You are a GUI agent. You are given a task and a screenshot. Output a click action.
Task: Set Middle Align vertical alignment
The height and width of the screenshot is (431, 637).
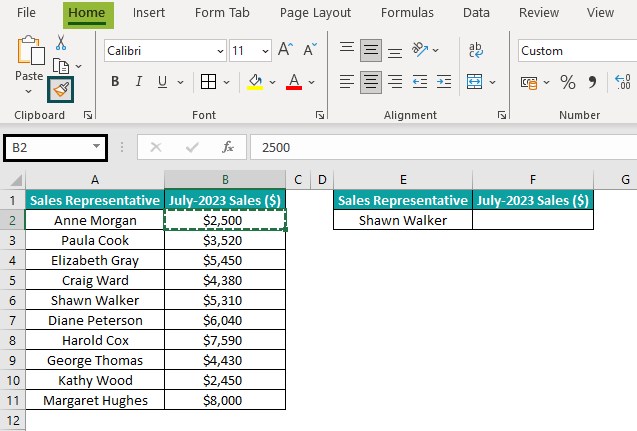pos(370,50)
